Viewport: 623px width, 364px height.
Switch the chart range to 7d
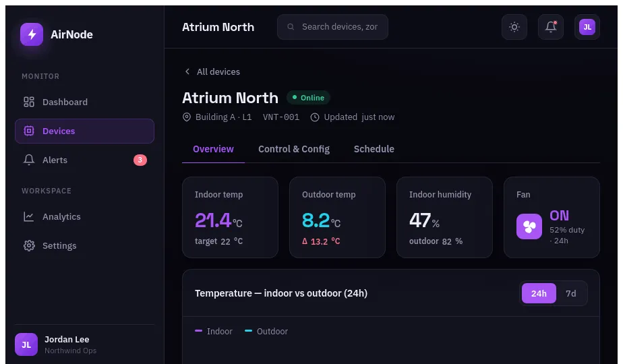coord(571,293)
